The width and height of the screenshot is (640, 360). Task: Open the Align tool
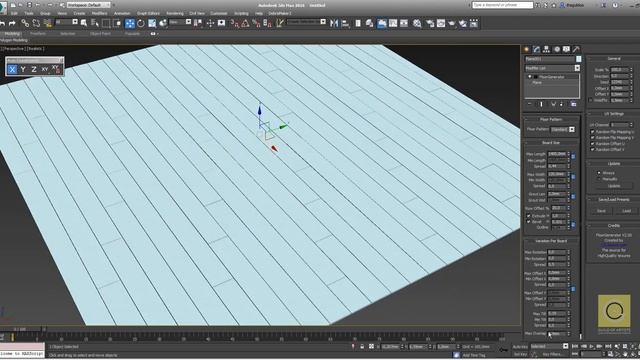click(345, 23)
